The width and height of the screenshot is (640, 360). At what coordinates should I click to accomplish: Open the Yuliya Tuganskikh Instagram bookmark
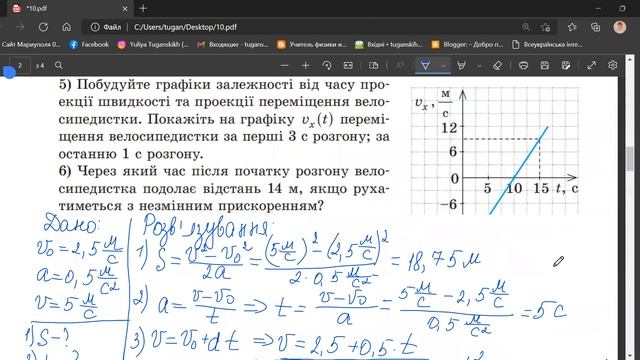[x=153, y=44]
